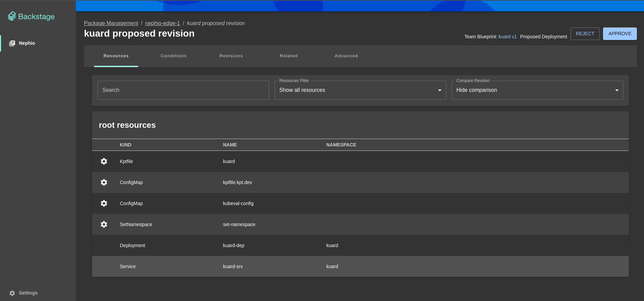
Task: Click gear icon on kubeval-config row
Action: (x=104, y=203)
